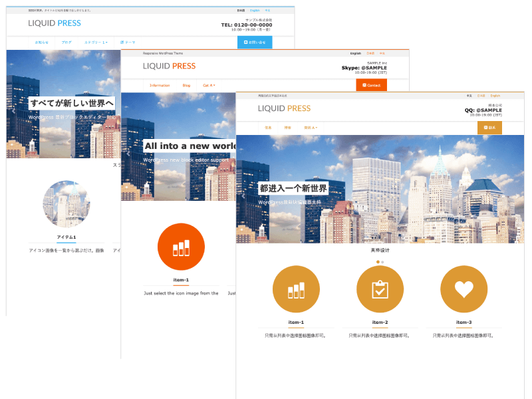Select 信息 in the gold site navigation

coord(268,128)
